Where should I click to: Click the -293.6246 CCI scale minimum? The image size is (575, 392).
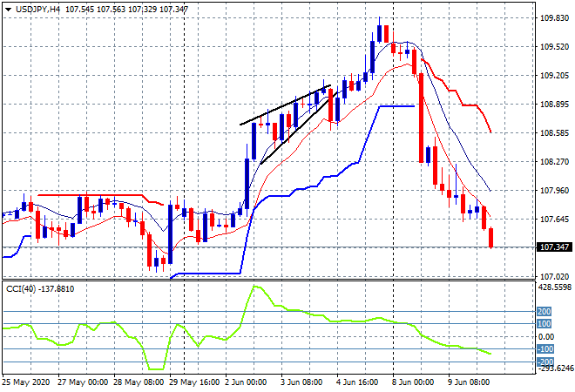click(555, 368)
